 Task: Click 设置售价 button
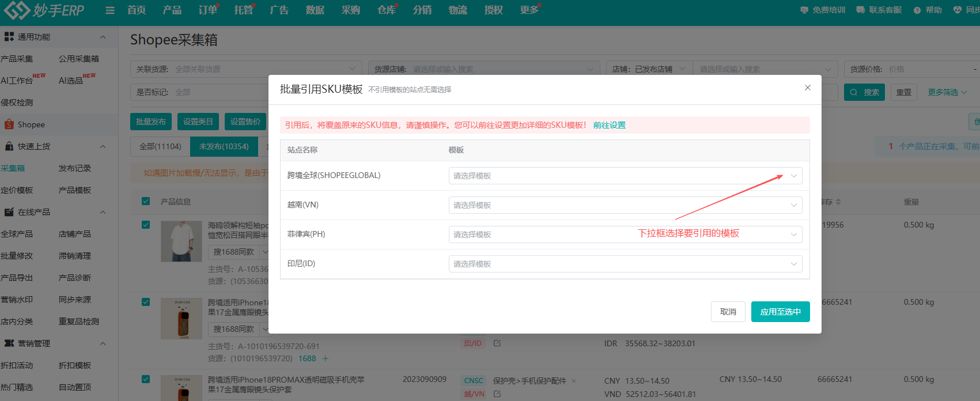245,122
